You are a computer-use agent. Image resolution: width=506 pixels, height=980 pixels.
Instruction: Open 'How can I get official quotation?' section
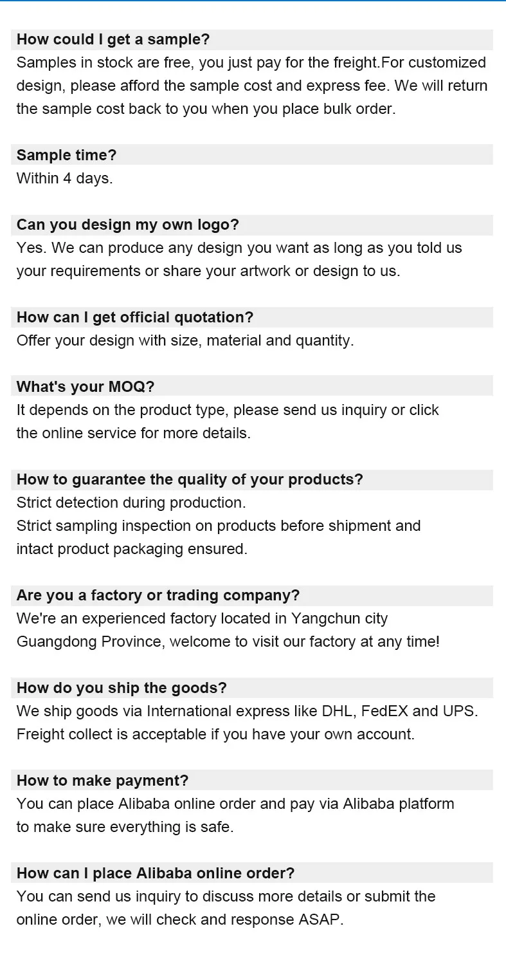[135, 317]
